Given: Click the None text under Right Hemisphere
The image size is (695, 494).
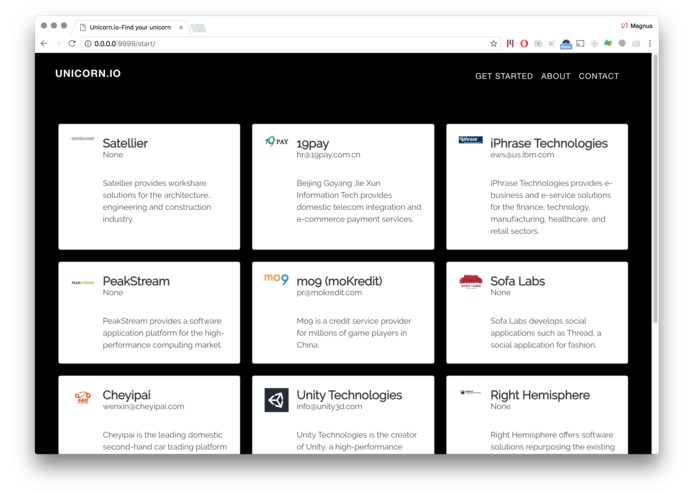Looking at the screenshot, I should pos(500,407).
